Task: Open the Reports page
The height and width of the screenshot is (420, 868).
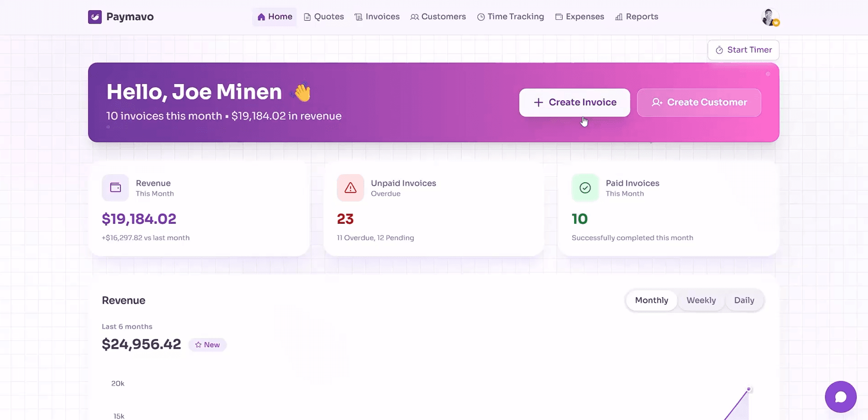Action: tap(636, 17)
